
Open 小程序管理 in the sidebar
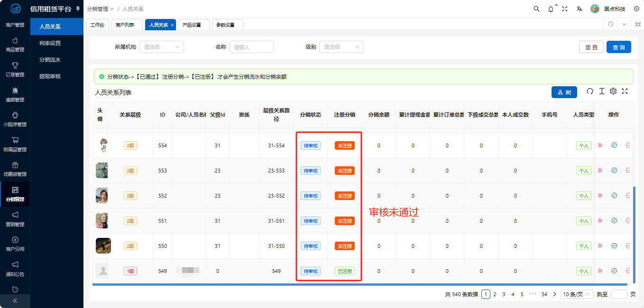point(15,118)
